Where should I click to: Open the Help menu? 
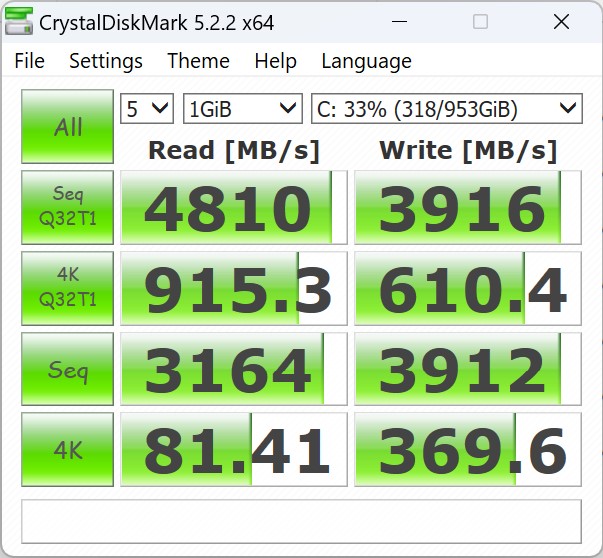[275, 61]
